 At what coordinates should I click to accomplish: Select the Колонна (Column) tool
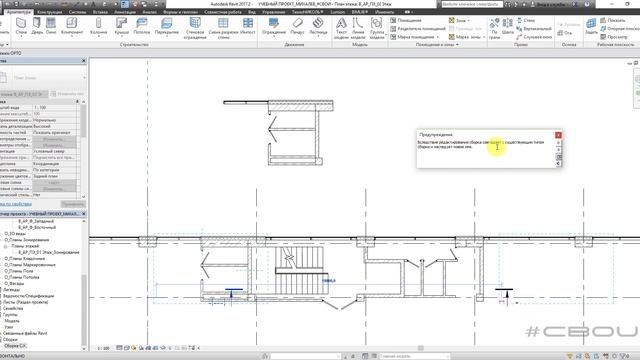pos(98,27)
